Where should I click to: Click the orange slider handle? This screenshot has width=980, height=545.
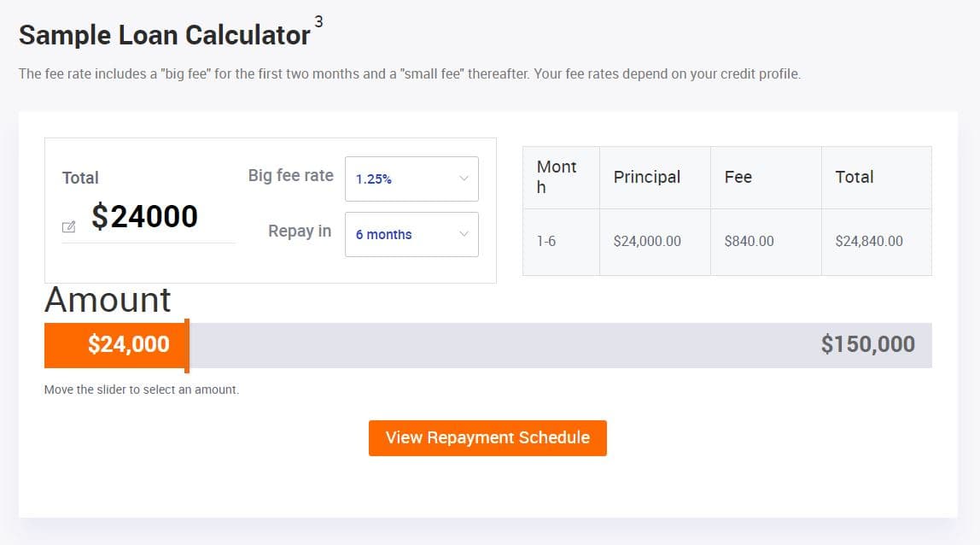tap(187, 345)
